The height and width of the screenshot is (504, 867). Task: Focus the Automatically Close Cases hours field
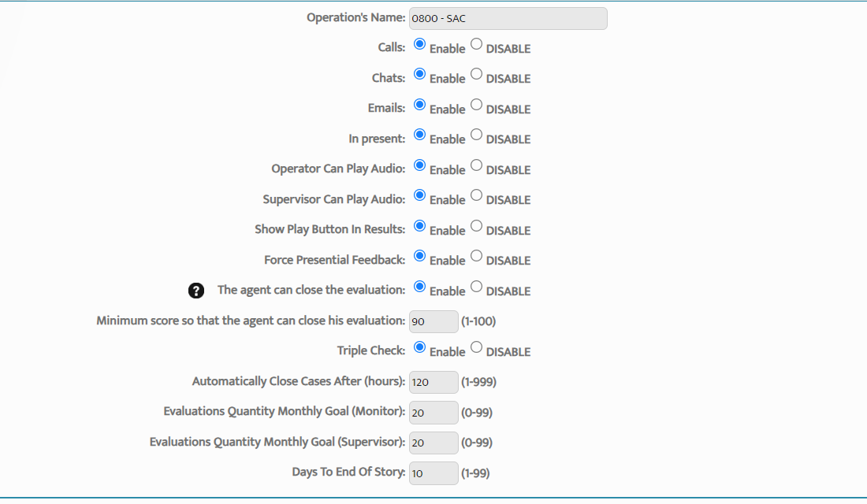pos(433,382)
